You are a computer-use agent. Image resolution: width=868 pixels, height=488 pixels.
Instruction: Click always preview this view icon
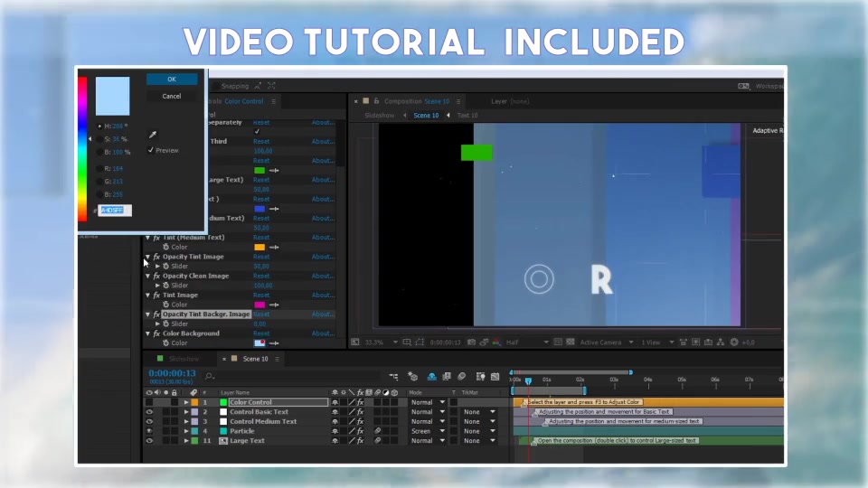(355, 343)
